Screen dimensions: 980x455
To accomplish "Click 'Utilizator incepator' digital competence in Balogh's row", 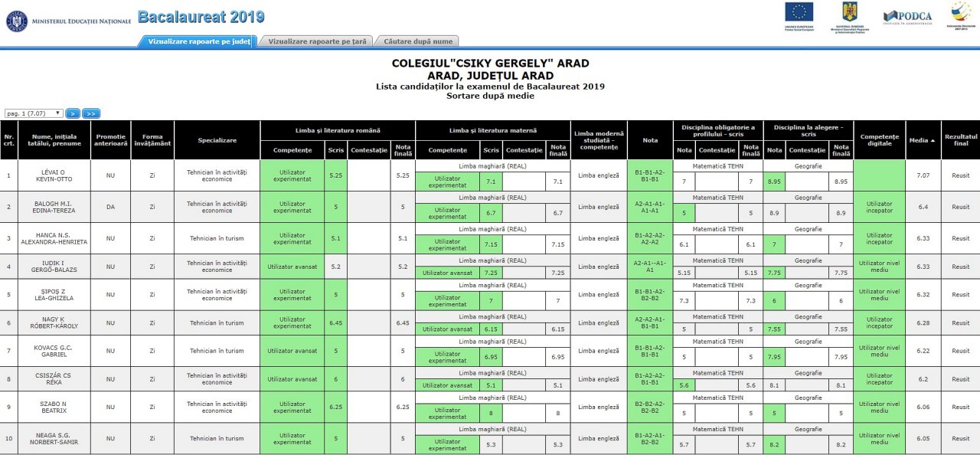I will (x=879, y=207).
